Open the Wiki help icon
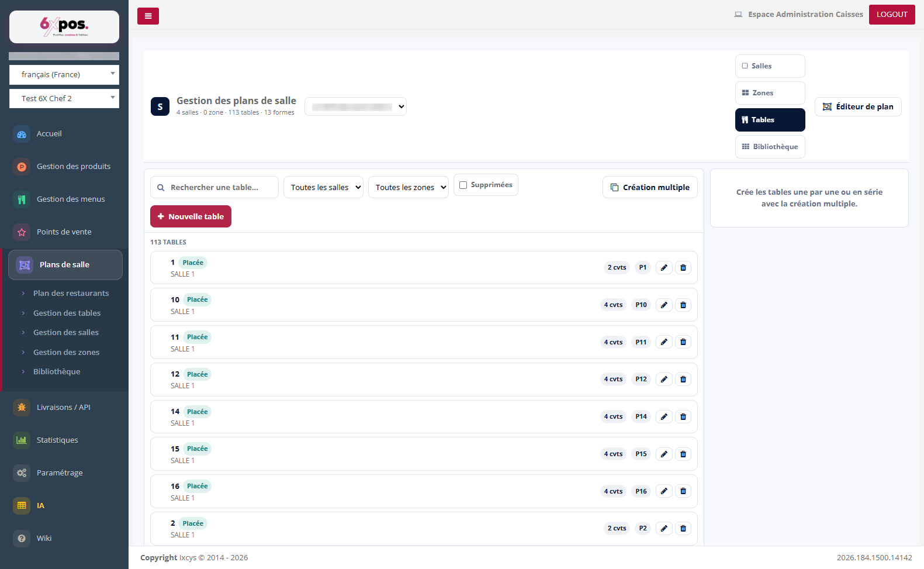Screen dimensions: 924x569 coord(22,539)
